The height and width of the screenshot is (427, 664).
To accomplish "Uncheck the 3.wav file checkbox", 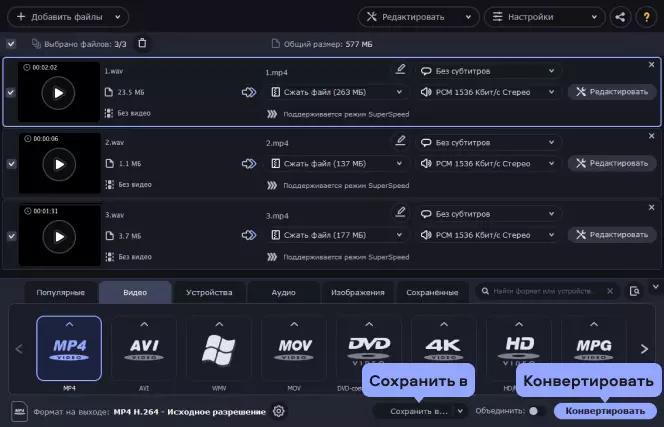I will coord(11,236).
